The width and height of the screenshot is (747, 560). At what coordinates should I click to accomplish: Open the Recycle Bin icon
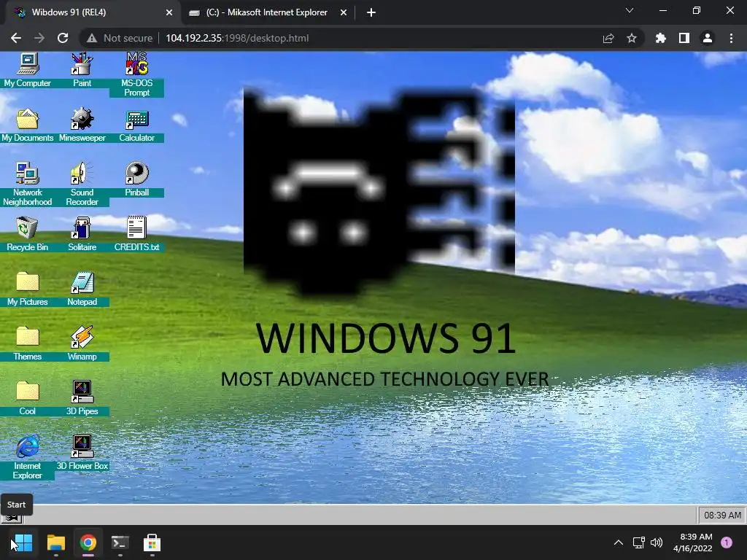coord(28,234)
